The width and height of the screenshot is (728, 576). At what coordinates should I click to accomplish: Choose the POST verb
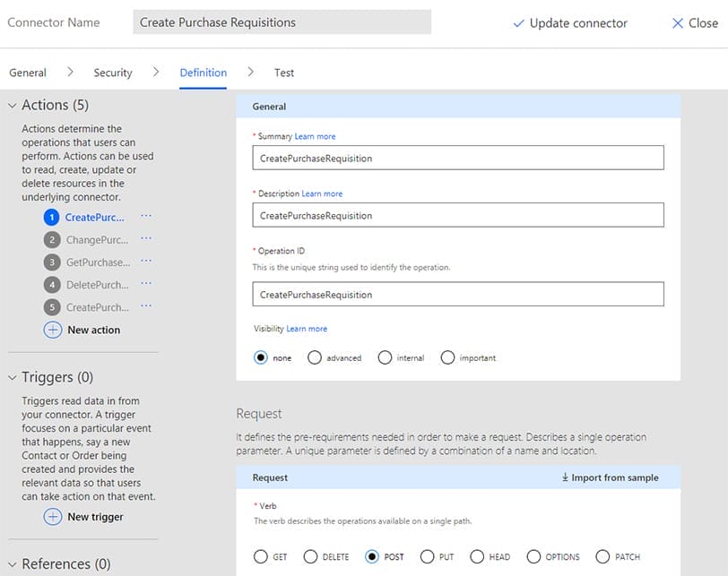coord(372,556)
